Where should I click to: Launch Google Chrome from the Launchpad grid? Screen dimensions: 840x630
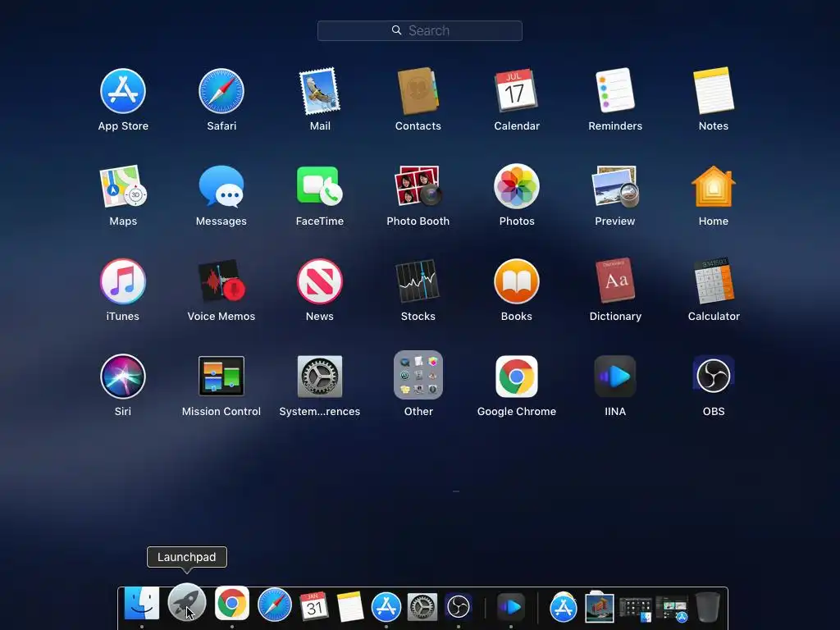[517, 376]
